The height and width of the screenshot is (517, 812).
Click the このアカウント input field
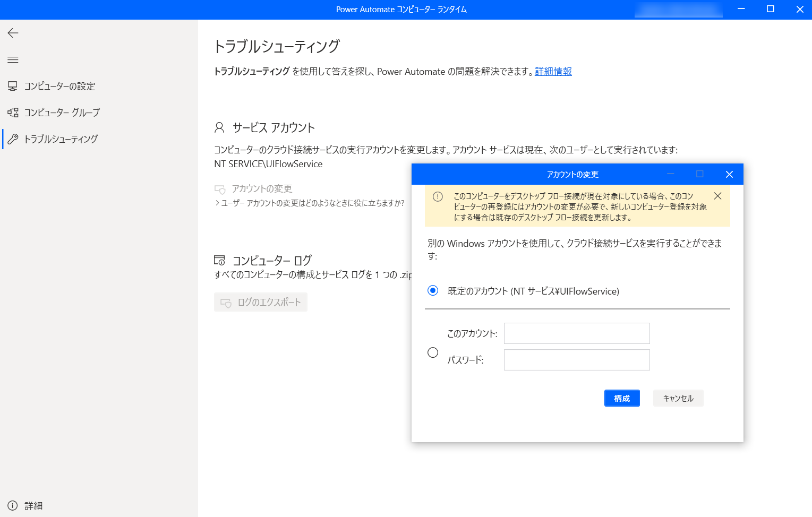point(577,333)
